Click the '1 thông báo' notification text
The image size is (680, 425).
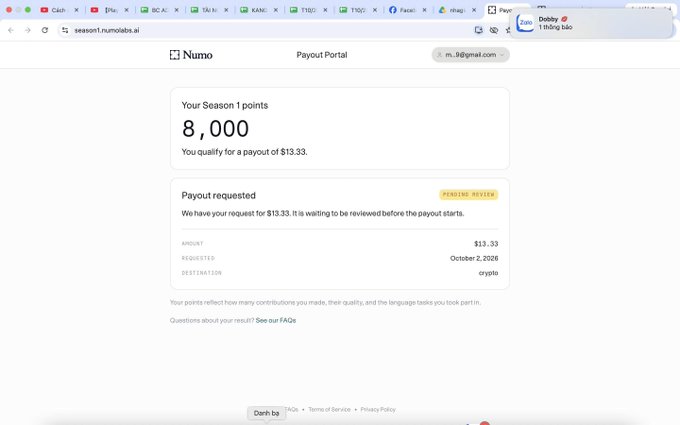click(556, 27)
